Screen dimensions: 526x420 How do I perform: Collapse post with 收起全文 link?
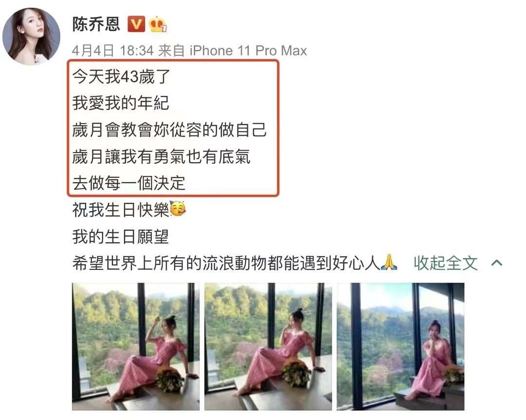pos(446,263)
